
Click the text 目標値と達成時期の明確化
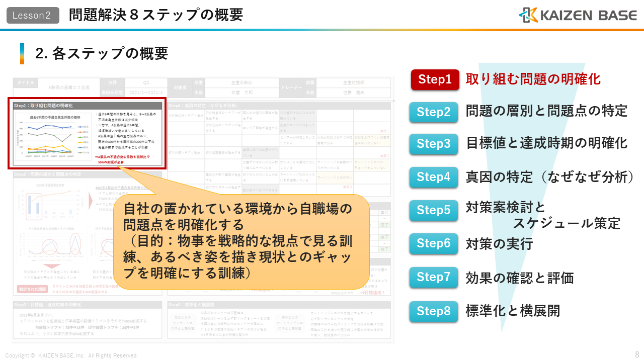coord(547,143)
